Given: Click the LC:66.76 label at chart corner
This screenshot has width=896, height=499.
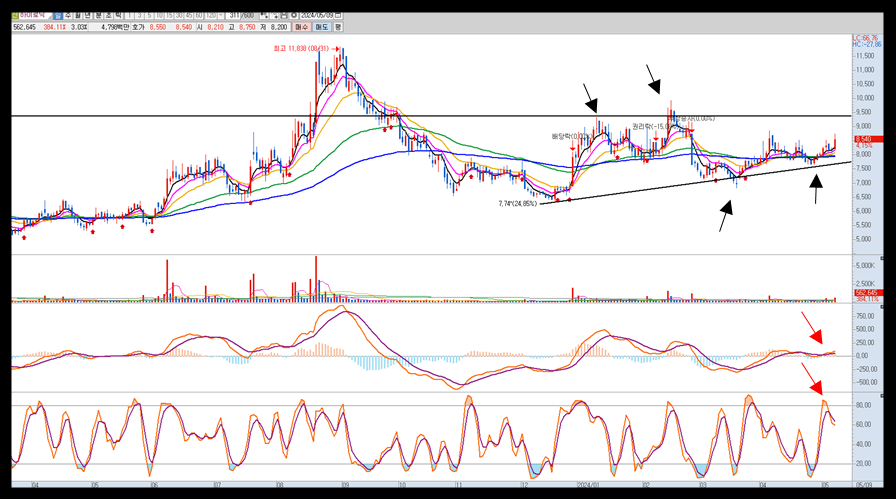Looking at the screenshot, I should [866, 38].
